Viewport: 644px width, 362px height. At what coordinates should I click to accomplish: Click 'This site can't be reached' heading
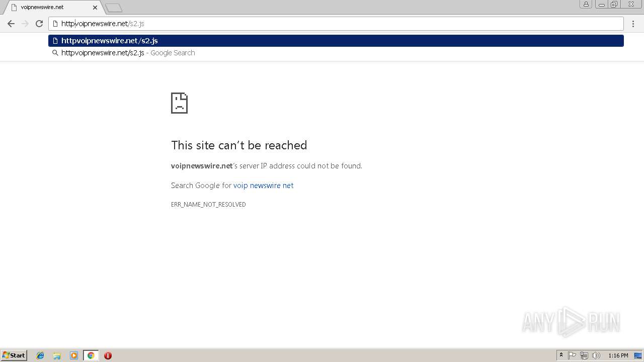[x=239, y=145]
